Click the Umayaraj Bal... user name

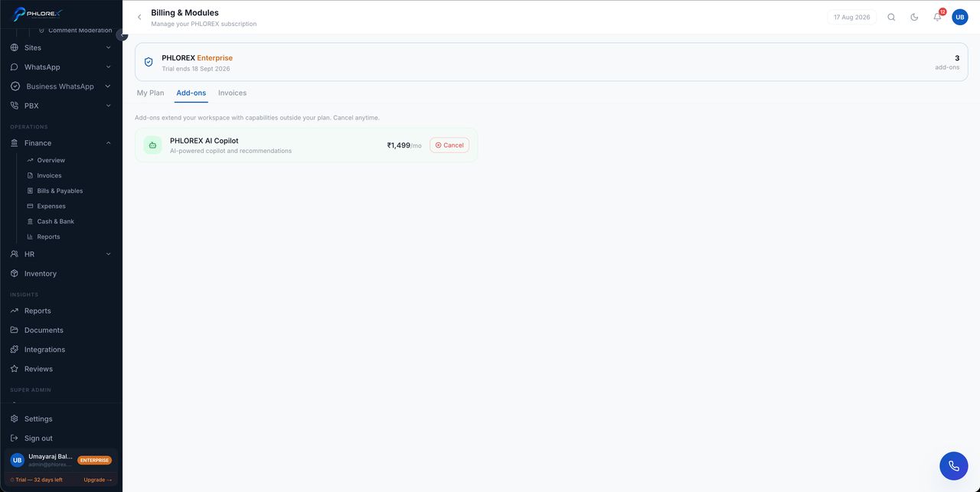click(51, 456)
